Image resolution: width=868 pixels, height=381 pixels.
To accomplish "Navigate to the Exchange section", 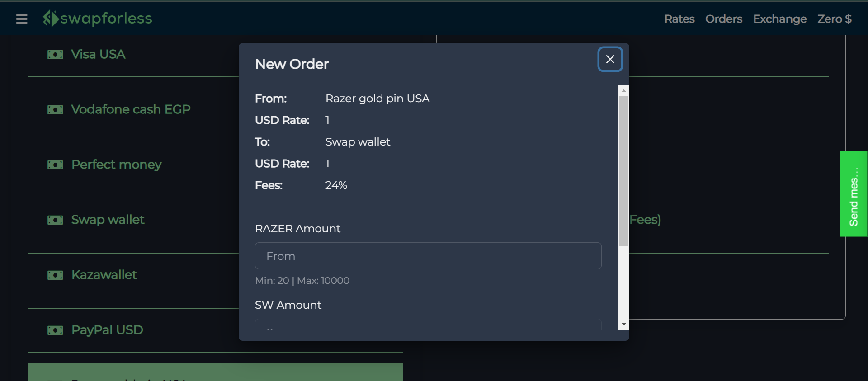I will pyautogui.click(x=780, y=19).
